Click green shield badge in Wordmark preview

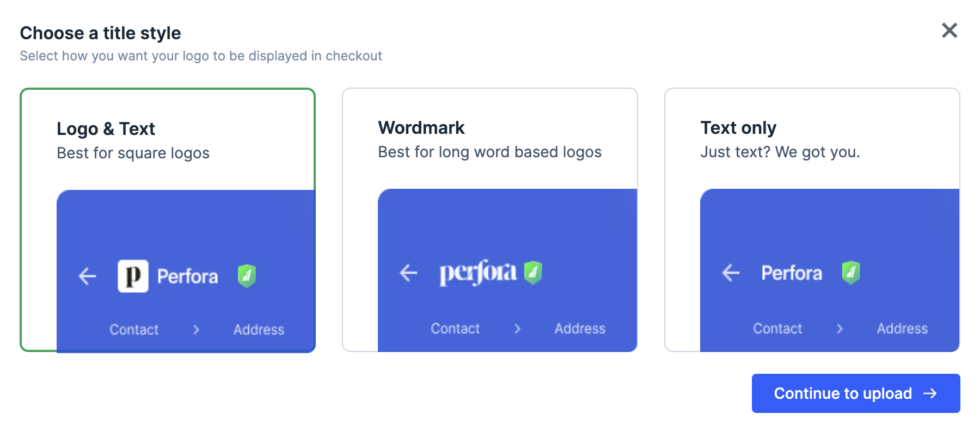533,273
